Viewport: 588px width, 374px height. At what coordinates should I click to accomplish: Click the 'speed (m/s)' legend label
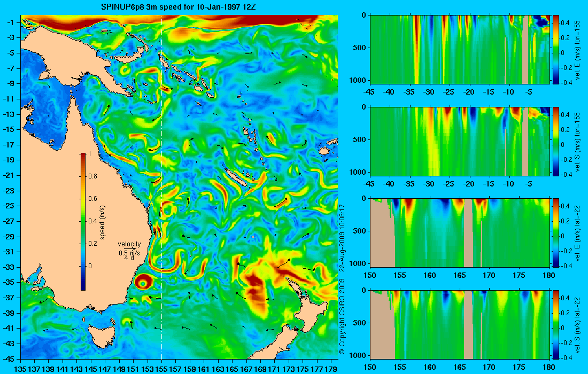coord(103,222)
